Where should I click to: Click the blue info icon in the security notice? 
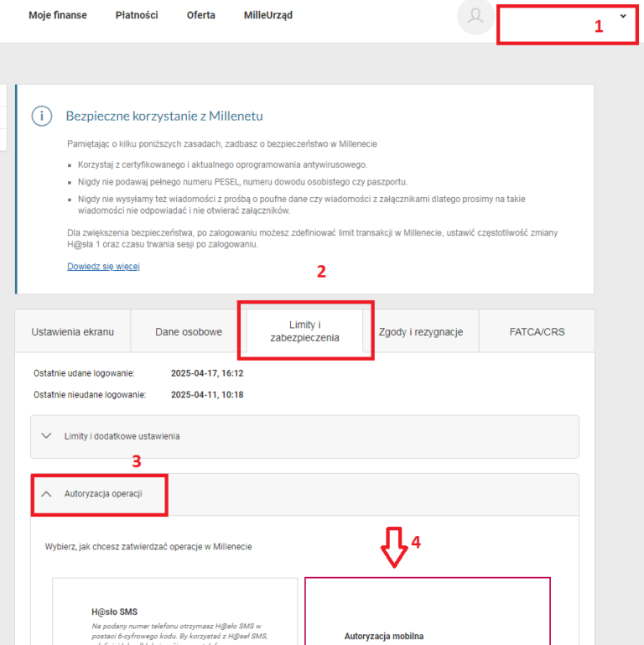(41, 116)
